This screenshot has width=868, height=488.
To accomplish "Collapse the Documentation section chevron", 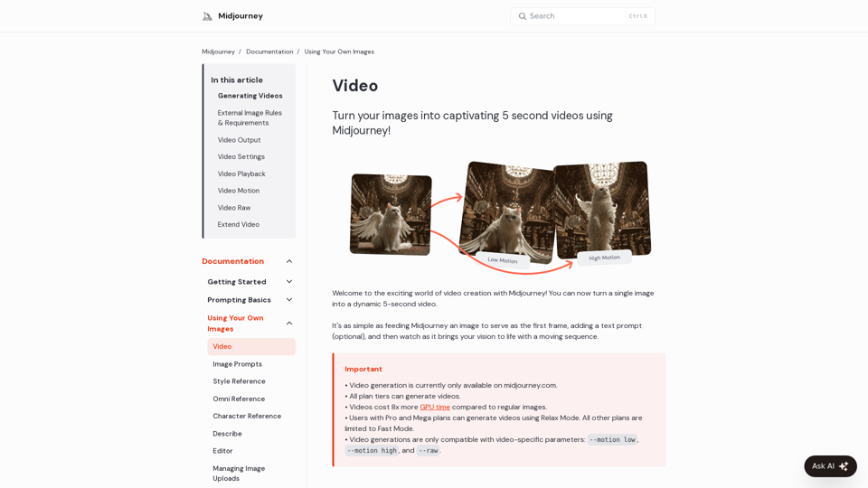I will coord(289,261).
